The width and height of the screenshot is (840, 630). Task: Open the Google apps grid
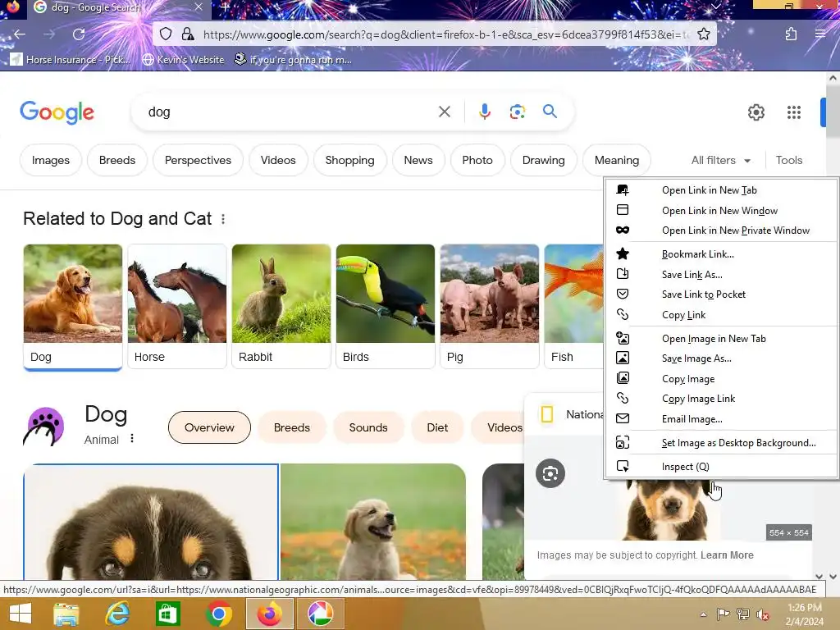(794, 112)
